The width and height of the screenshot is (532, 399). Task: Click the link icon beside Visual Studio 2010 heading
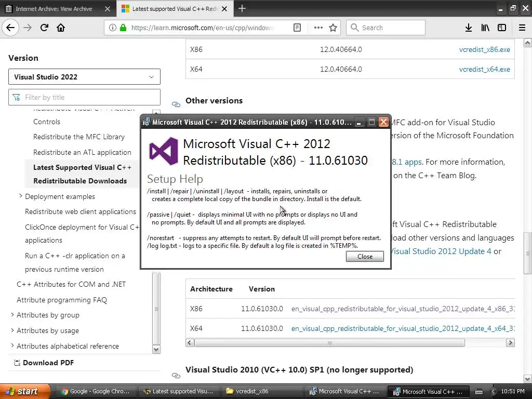(x=176, y=375)
